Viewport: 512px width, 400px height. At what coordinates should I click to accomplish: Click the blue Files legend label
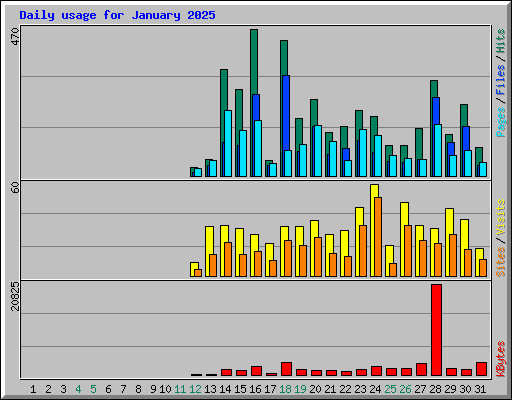[501, 80]
